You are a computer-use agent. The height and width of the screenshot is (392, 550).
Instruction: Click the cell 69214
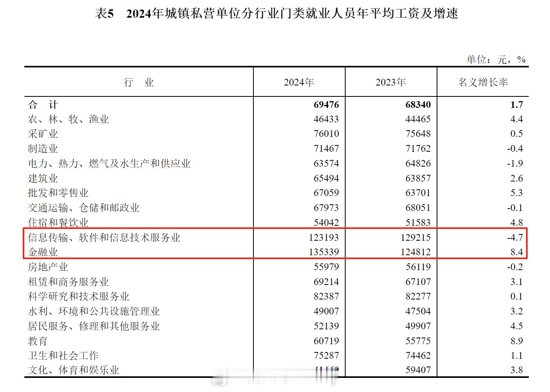click(x=326, y=282)
